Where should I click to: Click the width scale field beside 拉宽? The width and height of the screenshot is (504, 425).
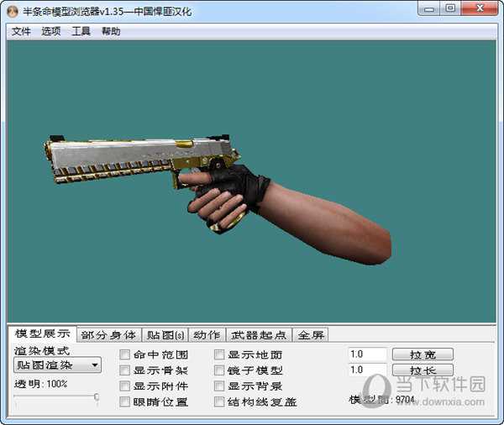point(367,354)
